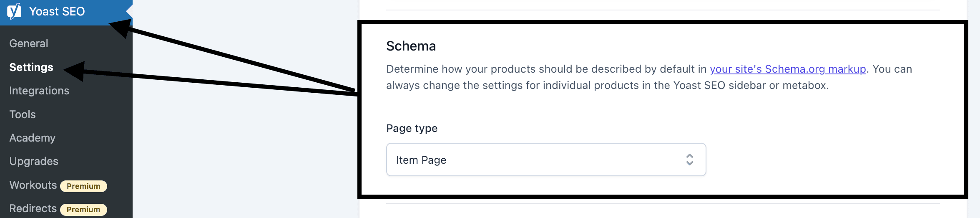Image resolution: width=980 pixels, height=218 pixels.
Task: Open the Yoast SEO top-level menu title
Action: click(57, 11)
